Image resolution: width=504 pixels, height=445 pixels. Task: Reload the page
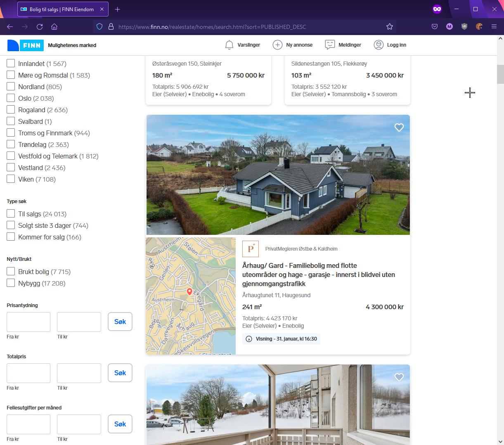pos(40,27)
